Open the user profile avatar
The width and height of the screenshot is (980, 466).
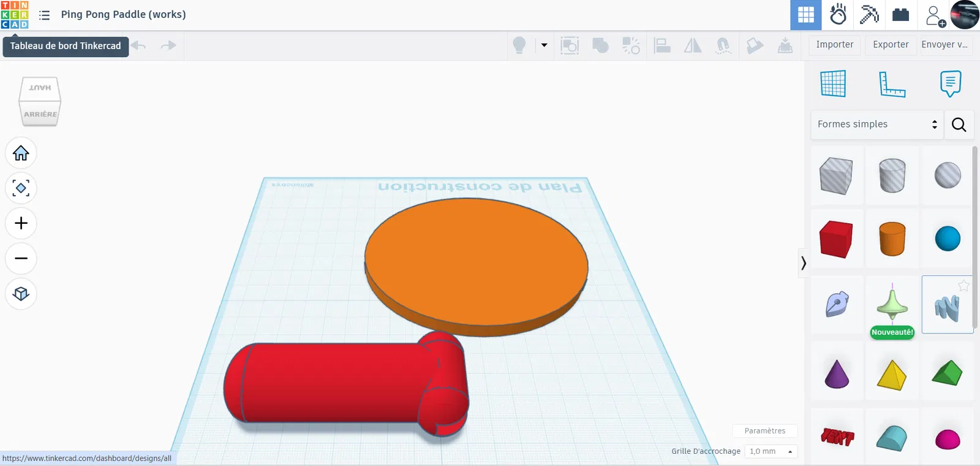coord(965,15)
